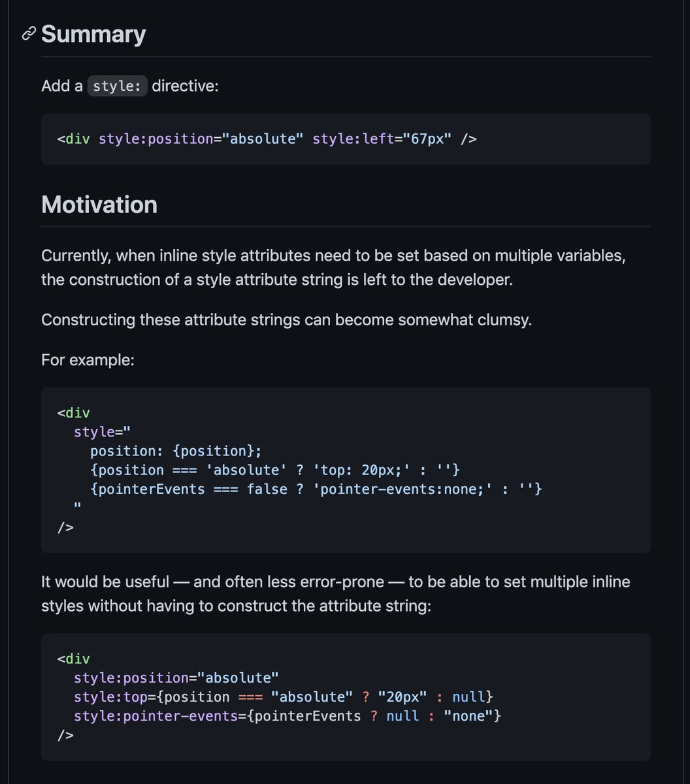Screen dimensions: 690x784
Task: Click style:top attribute in last snippet
Action: [x=110, y=697]
